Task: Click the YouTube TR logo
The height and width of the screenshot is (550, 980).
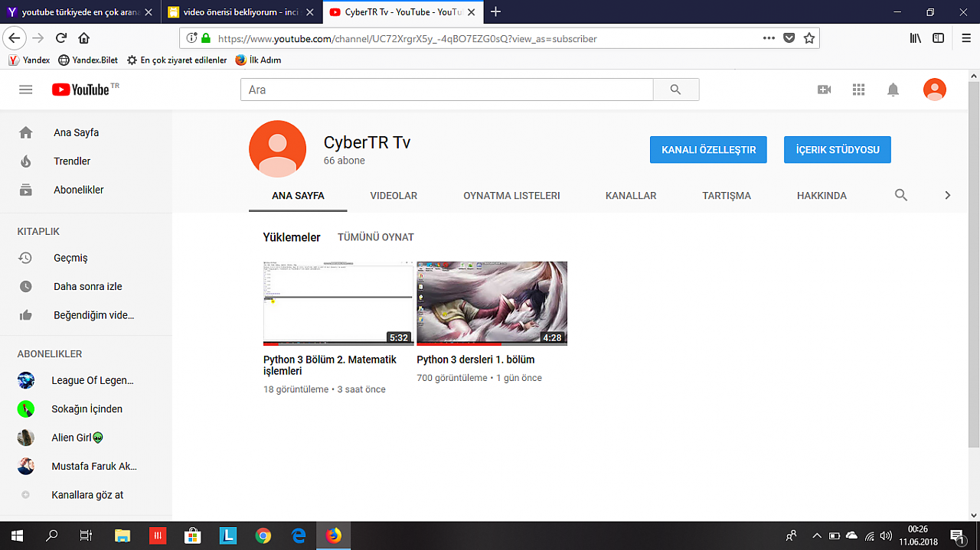Action: pyautogui.click(x=85, y=89)
